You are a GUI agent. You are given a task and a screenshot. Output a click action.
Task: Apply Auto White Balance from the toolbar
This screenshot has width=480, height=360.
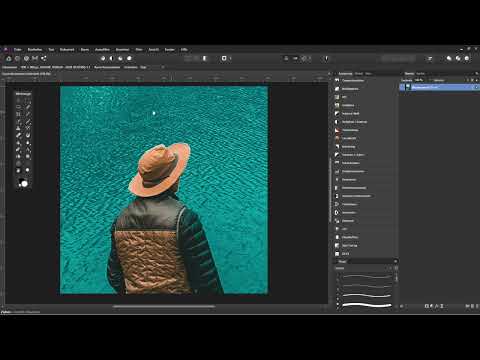(129, 58)
